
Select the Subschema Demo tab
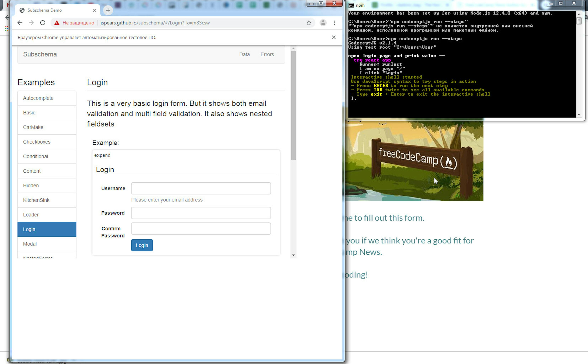(x=58, y=10)
